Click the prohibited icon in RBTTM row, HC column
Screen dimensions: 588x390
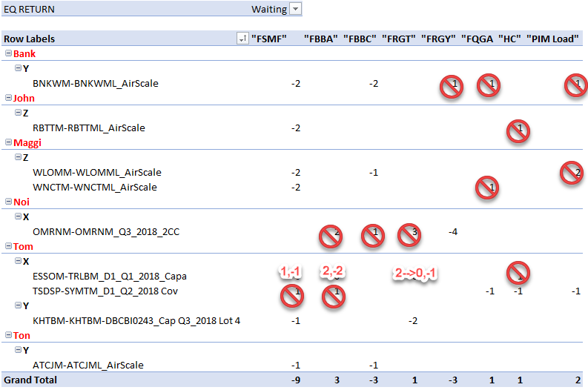[x=518, y=131]
